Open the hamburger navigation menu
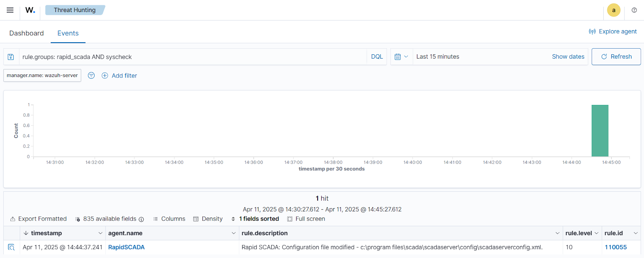 click(10, 10)
